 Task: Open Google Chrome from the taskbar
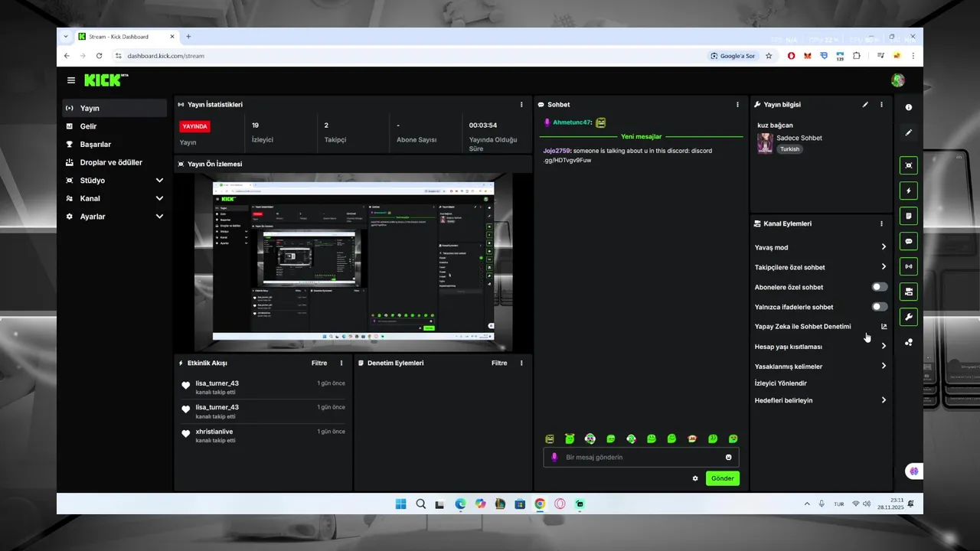tap(540, 504)
